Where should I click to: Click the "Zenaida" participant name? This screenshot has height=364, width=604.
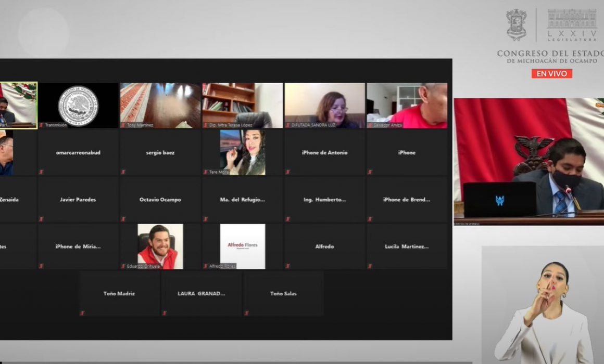click(9, 199)
